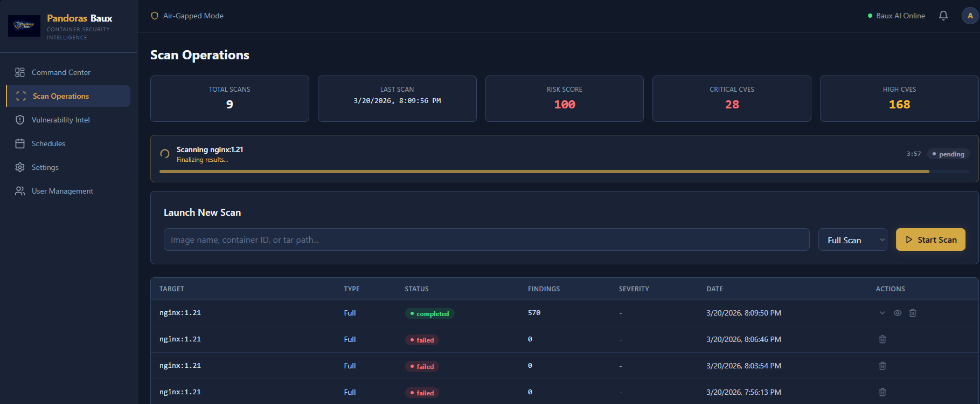Click the nginx:1.21 scan progress bar

[565, 172]
